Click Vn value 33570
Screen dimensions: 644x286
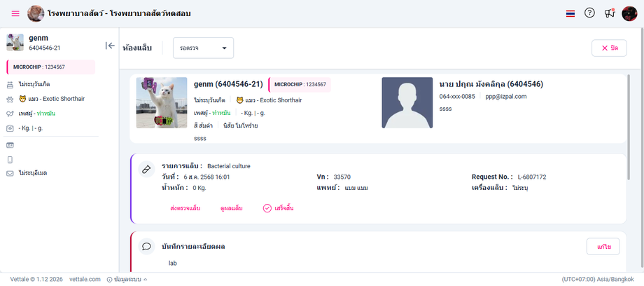[342, 177]
